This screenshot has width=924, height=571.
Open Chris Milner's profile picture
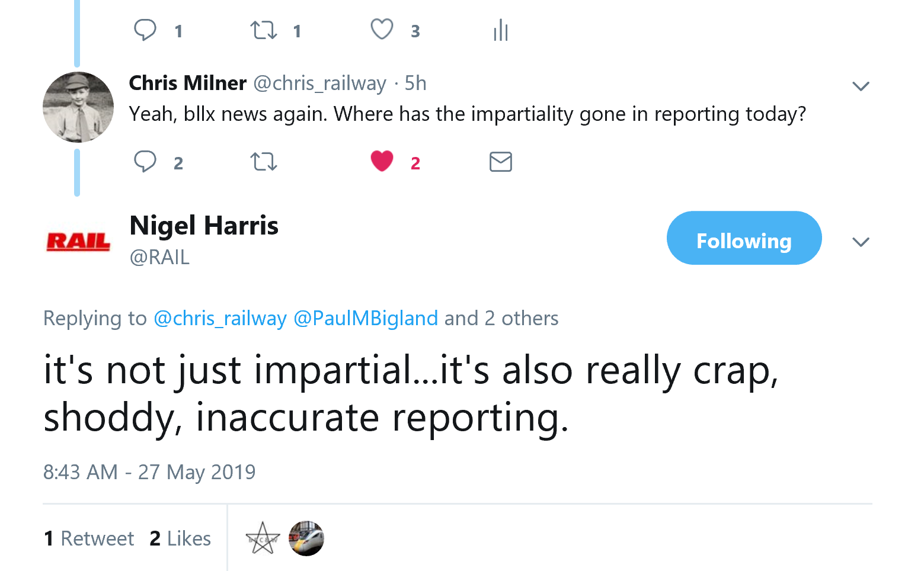point(78,107)
